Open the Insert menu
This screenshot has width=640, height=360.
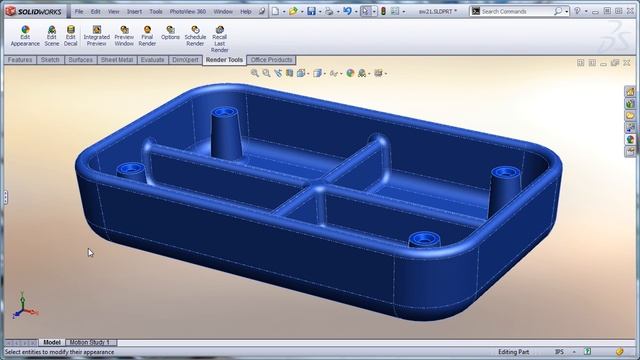click(134, 11)
